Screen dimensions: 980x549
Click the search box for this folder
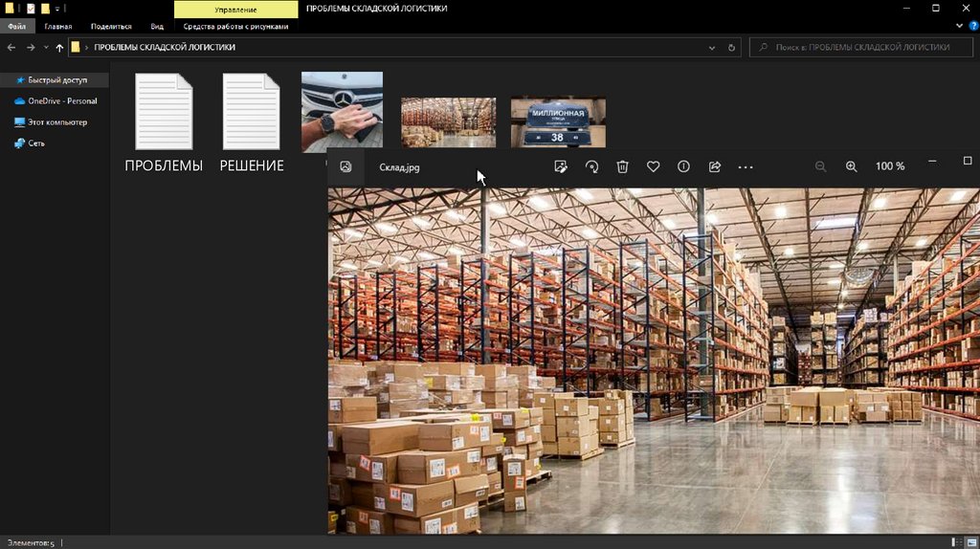(x=861, y=47)
